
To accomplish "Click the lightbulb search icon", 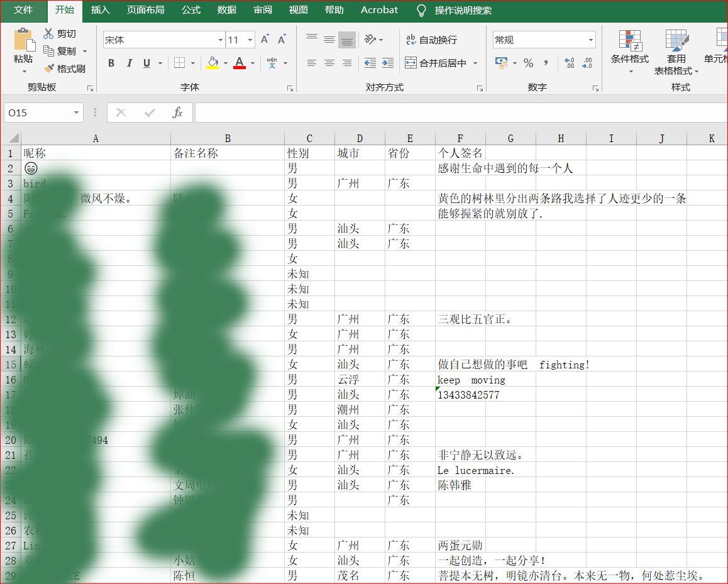I will pyautogui.click(x=421, y=10).
